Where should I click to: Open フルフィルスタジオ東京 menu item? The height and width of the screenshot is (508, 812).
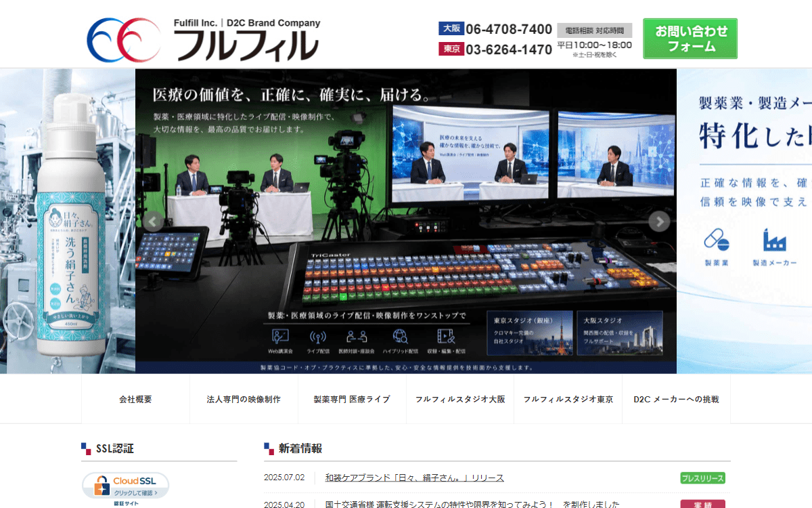568,399
